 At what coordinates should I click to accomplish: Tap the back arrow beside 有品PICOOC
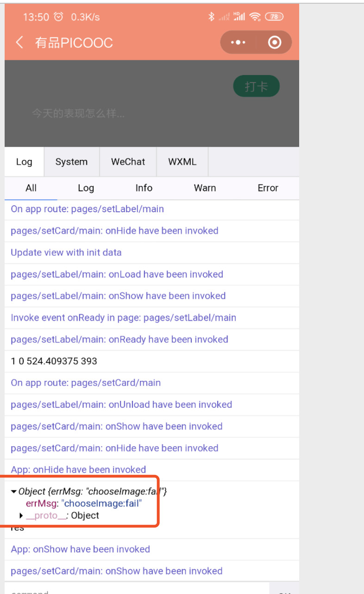click(x=19, y=43)
